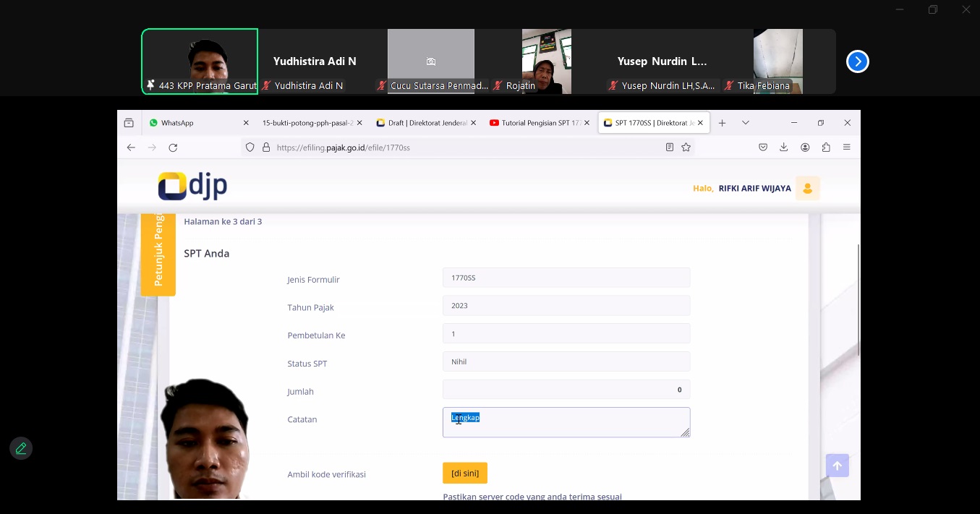The height and width of the screenshot is (514, 980).
Task: Click the browser extensions puzzle icon
Action: coord(825,147)
